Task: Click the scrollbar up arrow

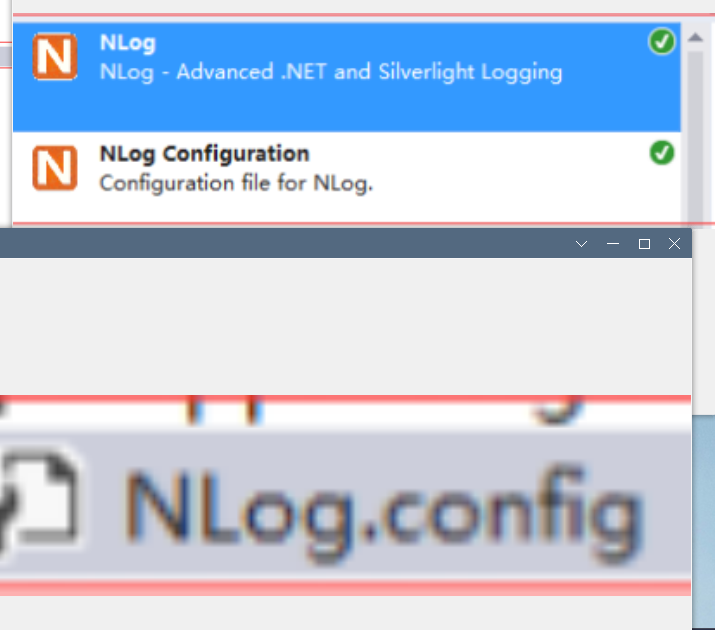Action: pos(695,37)
